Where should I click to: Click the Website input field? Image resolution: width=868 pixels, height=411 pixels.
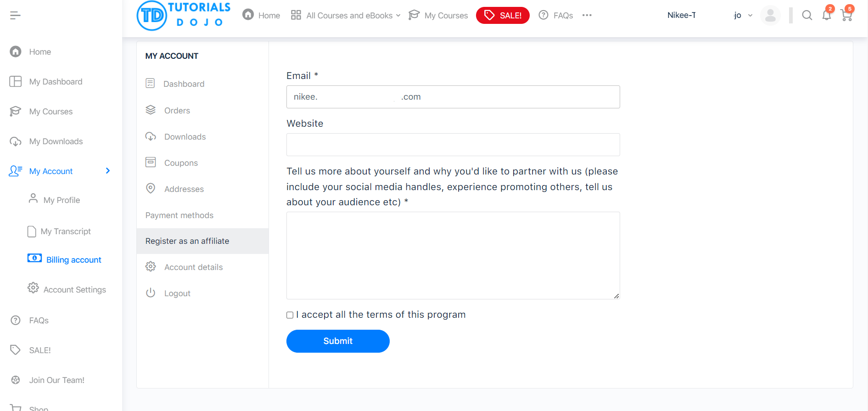point(453,145)
